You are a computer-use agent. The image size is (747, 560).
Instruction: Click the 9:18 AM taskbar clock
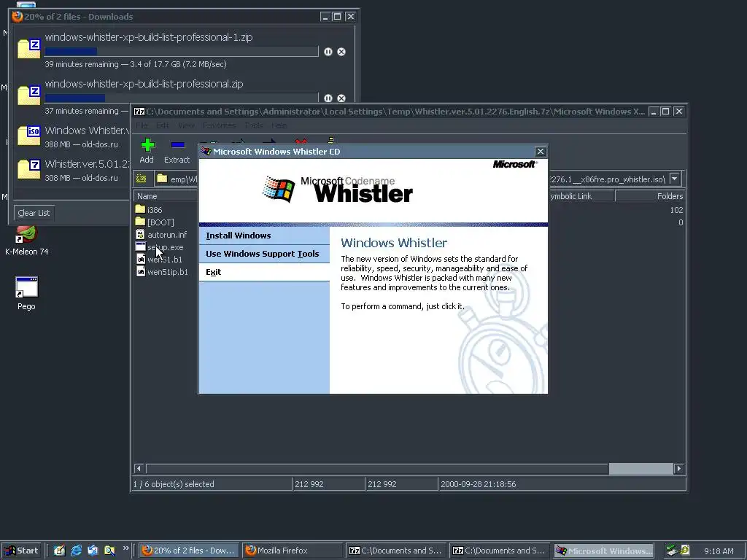(x=719, y=551)
